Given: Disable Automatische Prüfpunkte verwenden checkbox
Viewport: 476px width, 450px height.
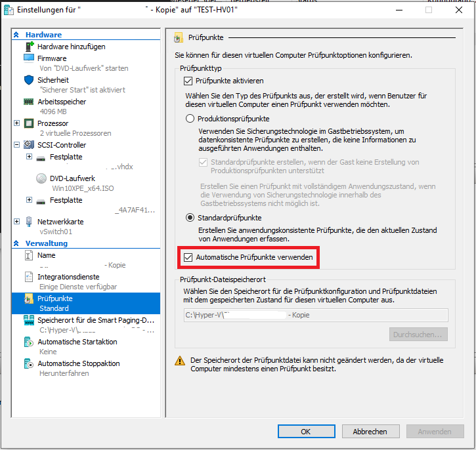Looking at the screenshot, I should pyautogui.click(x=187, y=258).
